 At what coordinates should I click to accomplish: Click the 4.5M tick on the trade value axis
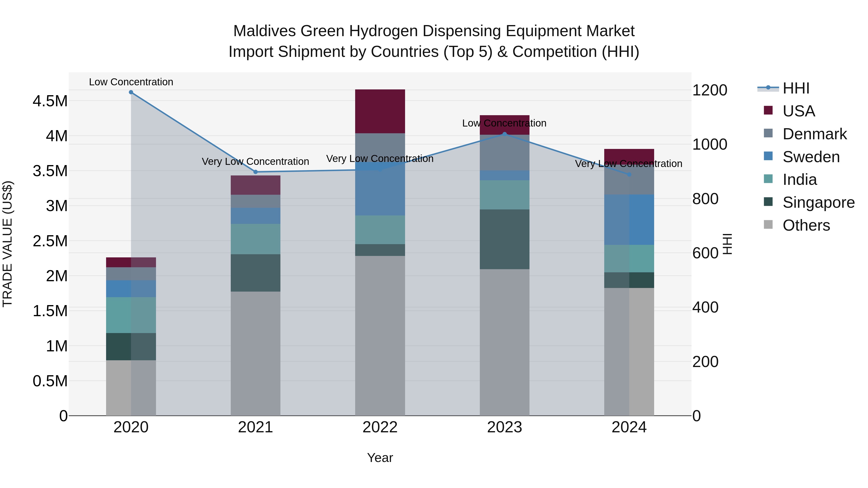50,101
